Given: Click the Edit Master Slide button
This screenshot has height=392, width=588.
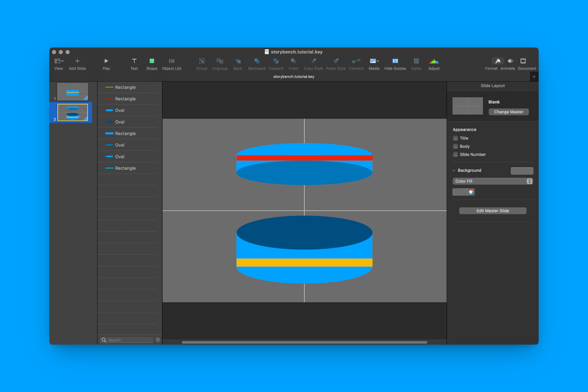Looking at the screenshot, I should pos(492,211).
